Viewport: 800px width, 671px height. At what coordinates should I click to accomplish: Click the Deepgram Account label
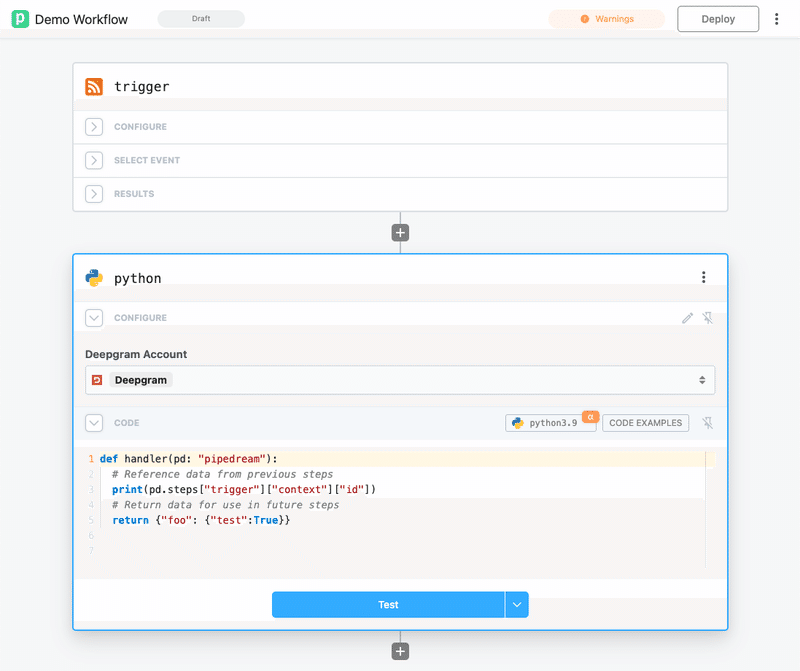pyautogui.click(x=136, y=354)
